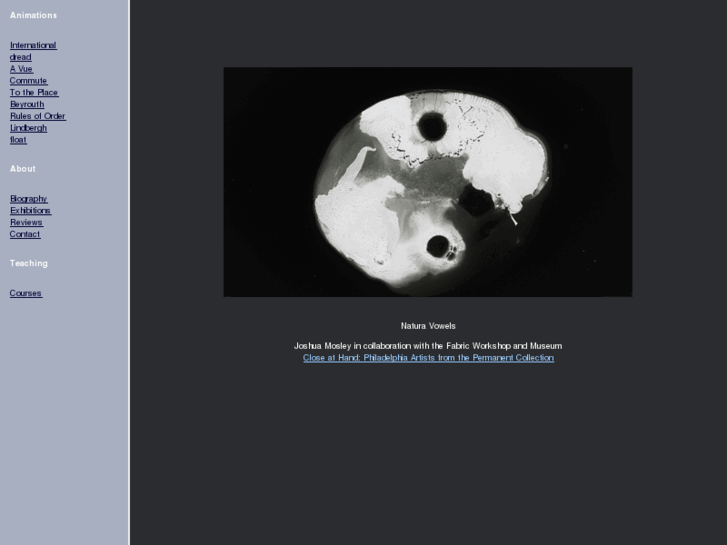Viewport: 727px width, 545px height.
Task: Open the To the Place link
Action: (x=34, y=92)
